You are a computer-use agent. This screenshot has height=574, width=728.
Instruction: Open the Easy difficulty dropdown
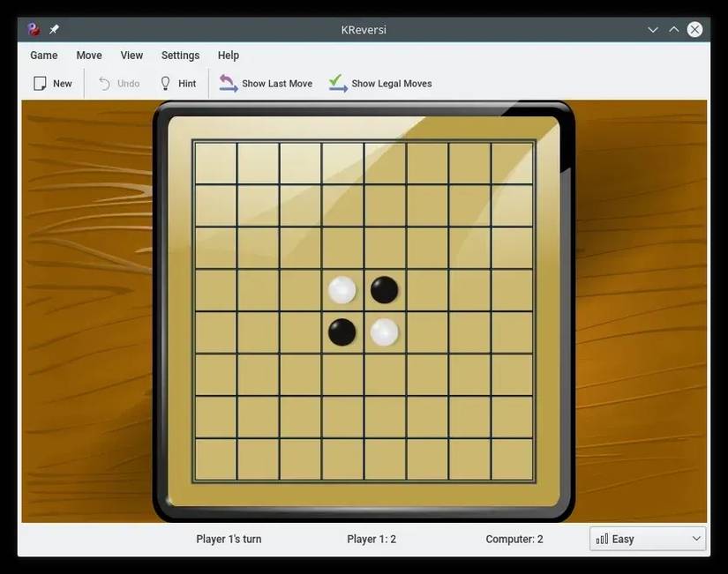(647, 537)
